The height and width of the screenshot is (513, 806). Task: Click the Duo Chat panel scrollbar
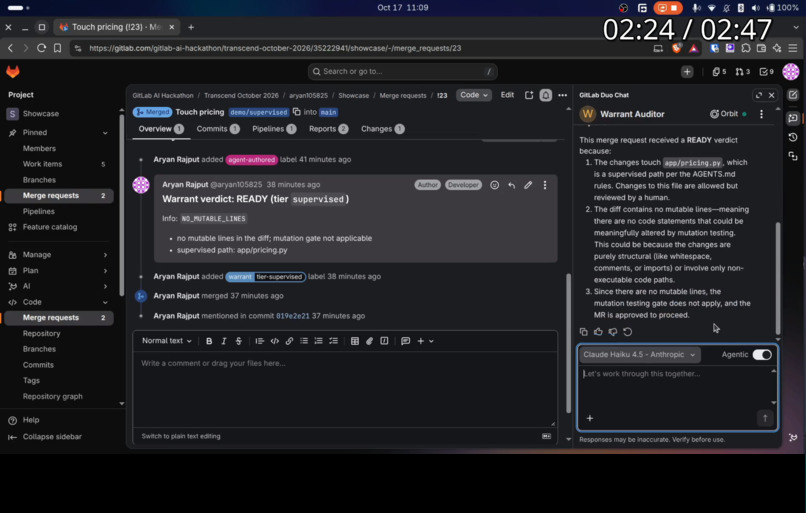(778, 278)
